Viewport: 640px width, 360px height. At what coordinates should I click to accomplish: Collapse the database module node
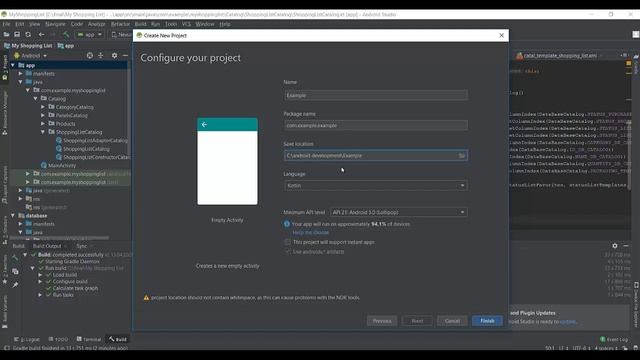coord(13,216)
